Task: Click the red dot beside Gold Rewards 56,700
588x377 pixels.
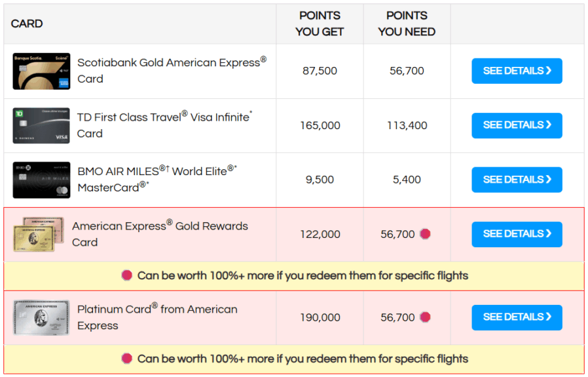Action: coord(425,234)
